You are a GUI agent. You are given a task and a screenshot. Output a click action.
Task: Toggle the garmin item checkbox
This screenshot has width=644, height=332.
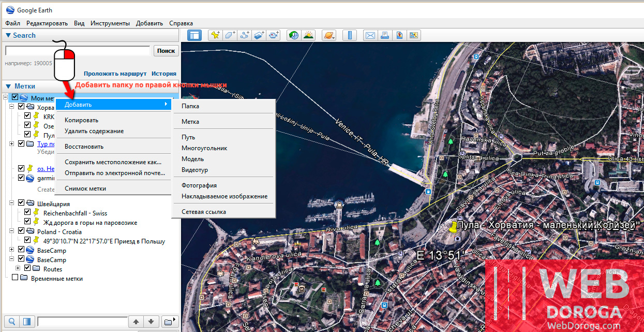coord(21,178)
